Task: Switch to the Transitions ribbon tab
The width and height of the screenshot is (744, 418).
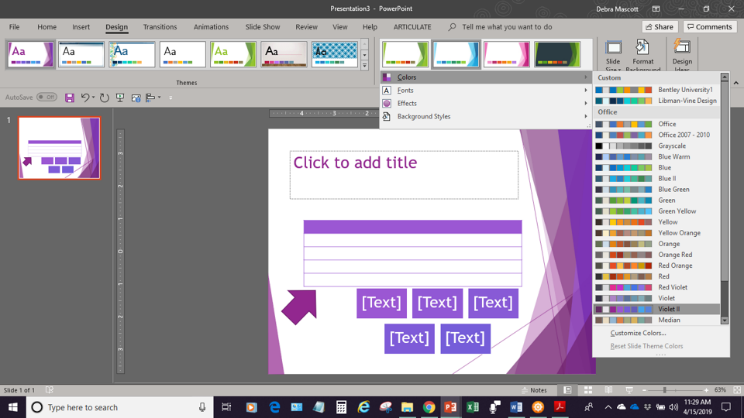Action: [x=160, y=27]
